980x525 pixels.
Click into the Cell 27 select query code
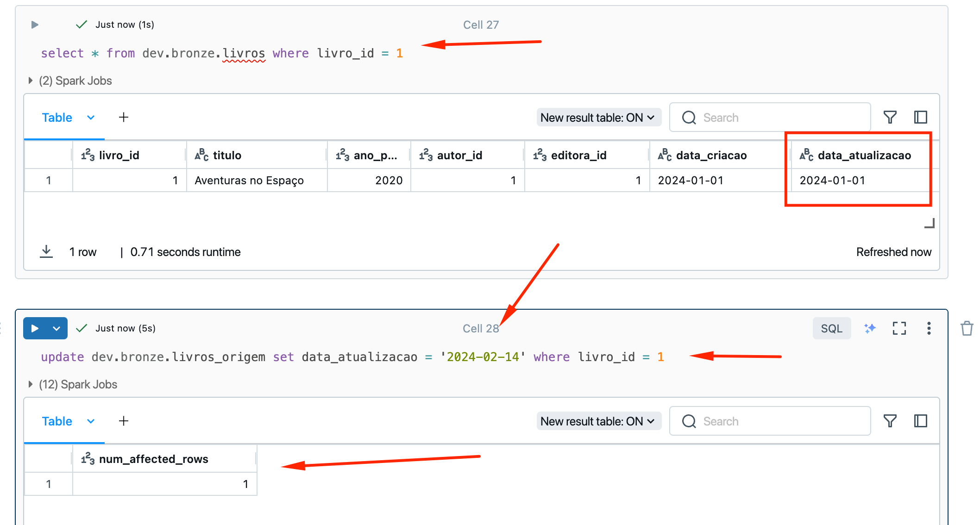222,54
